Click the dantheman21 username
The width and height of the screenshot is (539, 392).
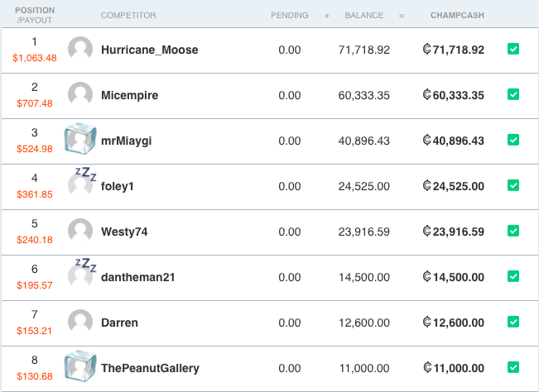pyautogui.click(x=137, y=277)
